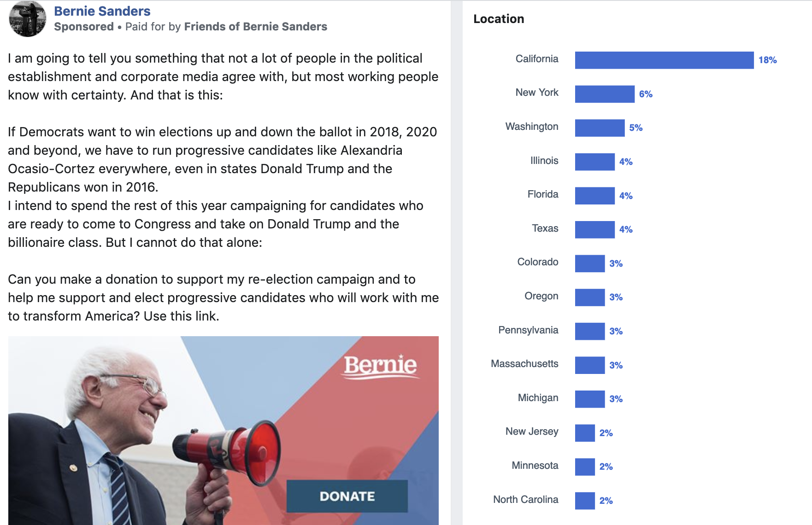
Task: Click the North Carolina location bar
Action: point(585,501)
